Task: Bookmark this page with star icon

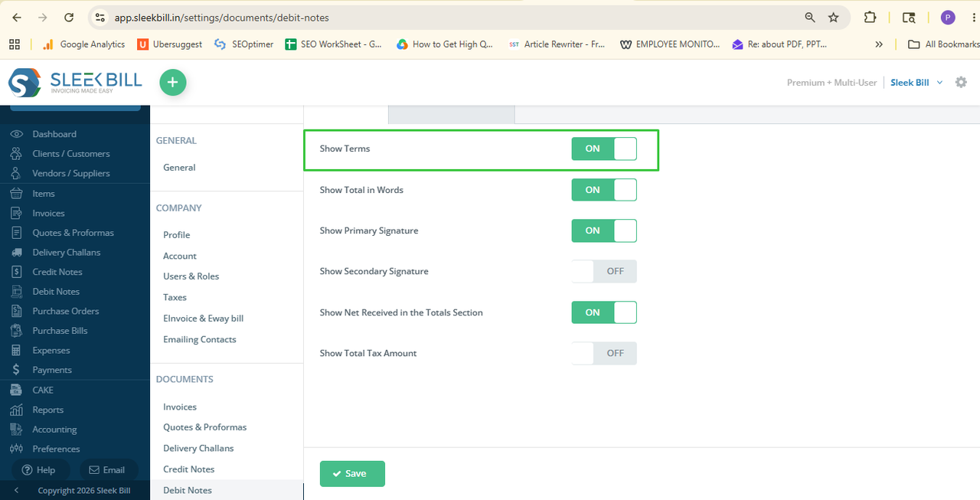Action: (x=834, y=17)
